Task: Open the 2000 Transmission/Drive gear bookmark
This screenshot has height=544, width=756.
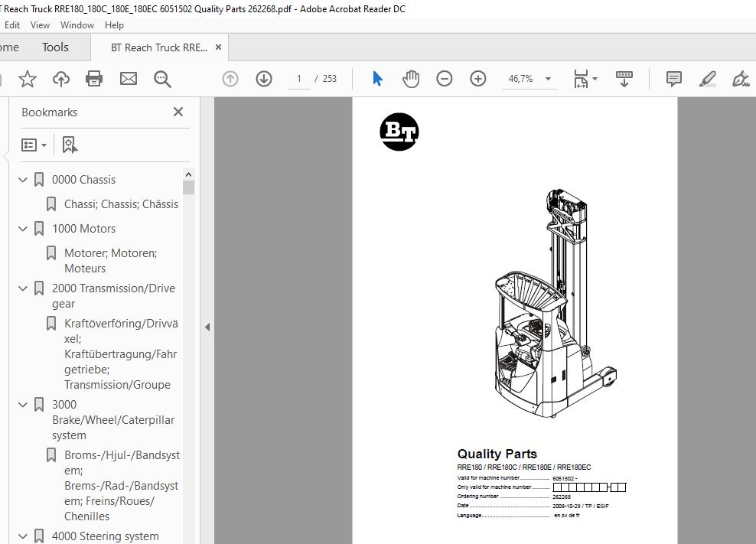Action: point(114,295)
